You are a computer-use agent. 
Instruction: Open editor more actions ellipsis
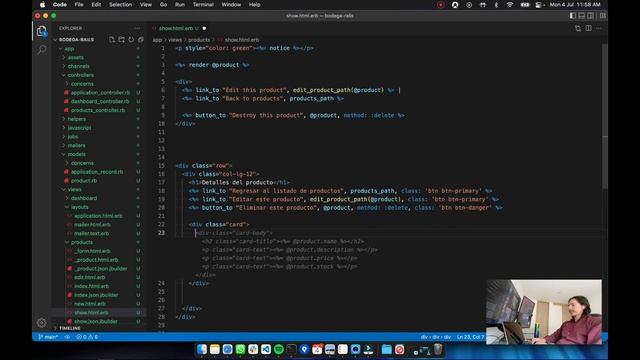[x=599, y=28]
